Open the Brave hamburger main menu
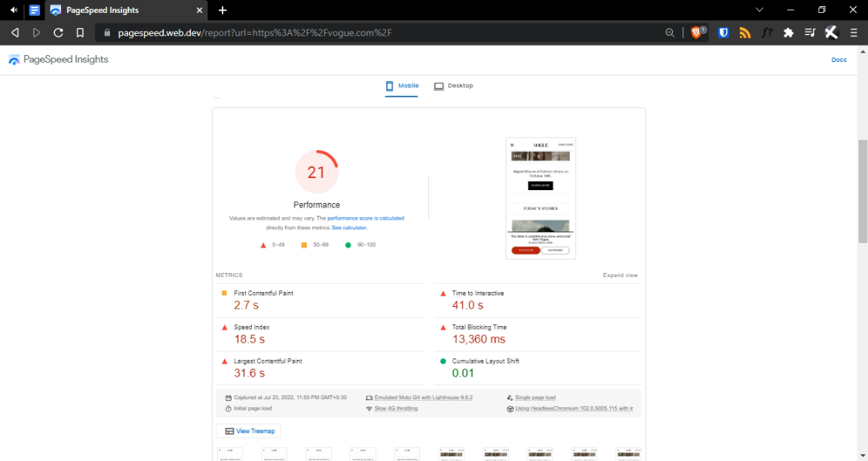 point(854,32)
